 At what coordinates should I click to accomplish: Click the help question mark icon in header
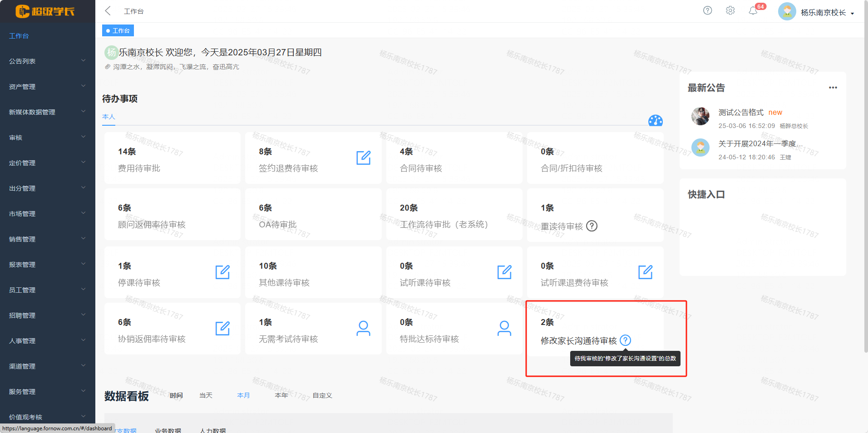pyautogui.click(x=707, y=10)
